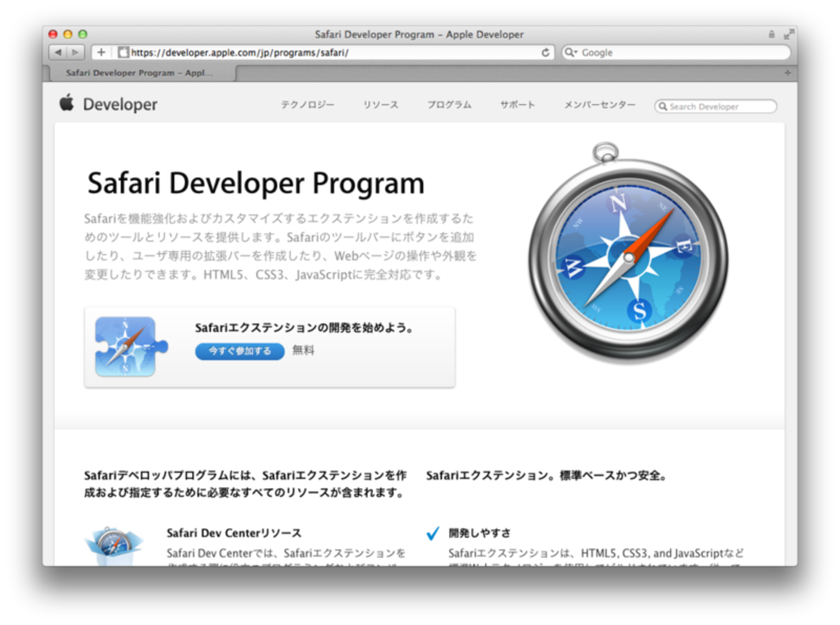840x625 pixels.
Task: Click the Safari Dev Center box icon
Action: tap(114, 546)
